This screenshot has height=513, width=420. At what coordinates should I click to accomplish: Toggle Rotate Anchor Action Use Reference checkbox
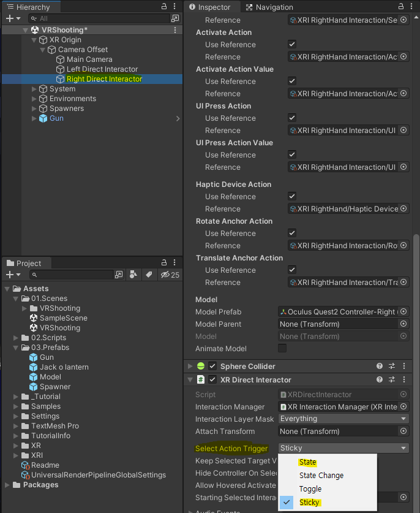(x=292, y=234)
